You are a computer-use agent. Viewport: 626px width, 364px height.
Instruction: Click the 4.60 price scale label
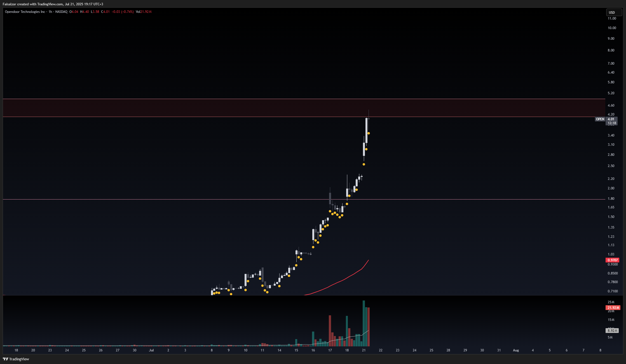point(611,105)
